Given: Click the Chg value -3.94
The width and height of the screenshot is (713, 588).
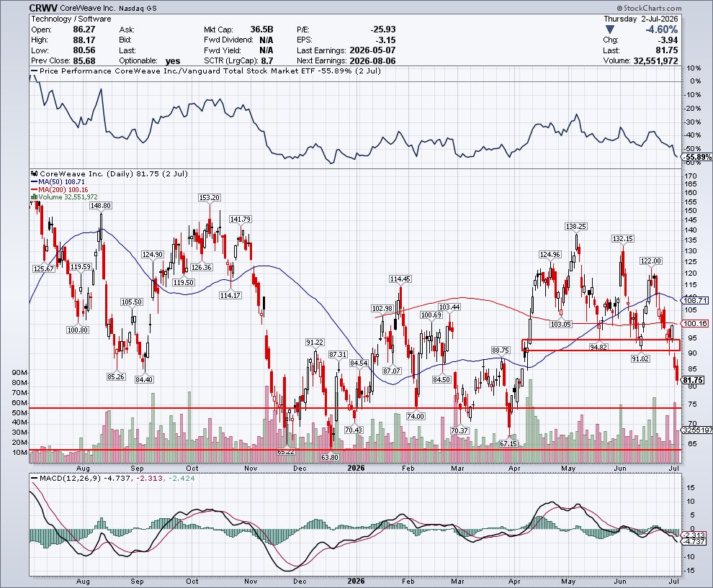Looking at the screenshot, I should pyautogui.click(x=668, y=40).
